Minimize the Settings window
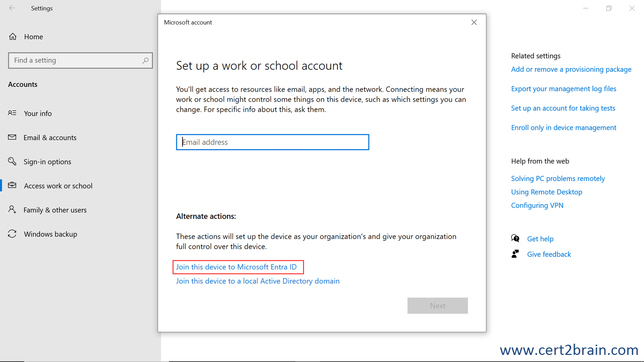 click(586, 8)
